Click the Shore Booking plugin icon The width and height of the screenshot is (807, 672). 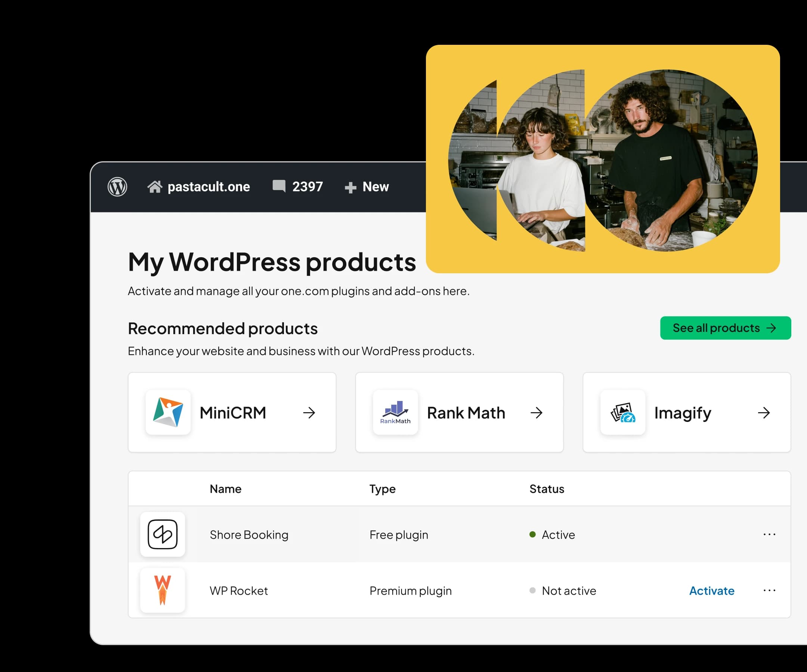163,535
